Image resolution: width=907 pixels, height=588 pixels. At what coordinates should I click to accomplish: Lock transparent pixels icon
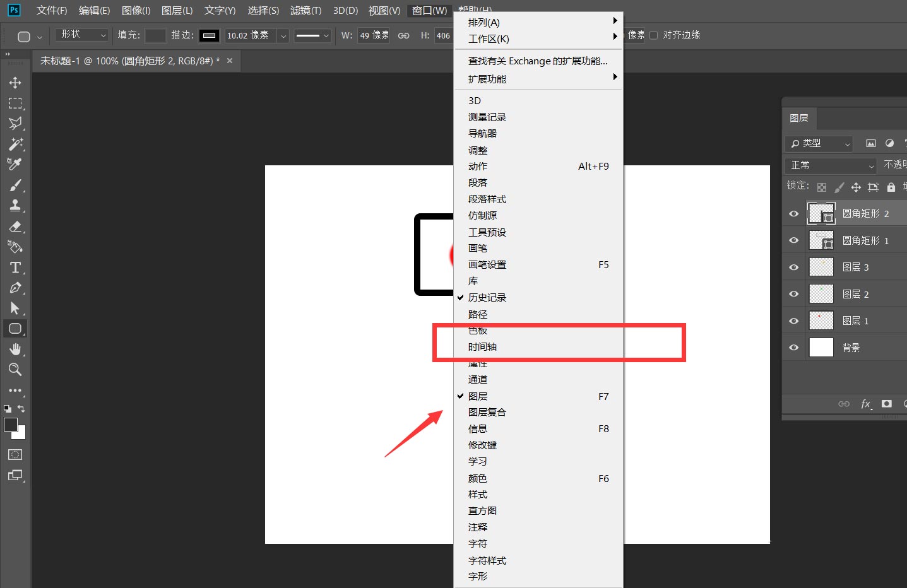click(x=822, y=187)
